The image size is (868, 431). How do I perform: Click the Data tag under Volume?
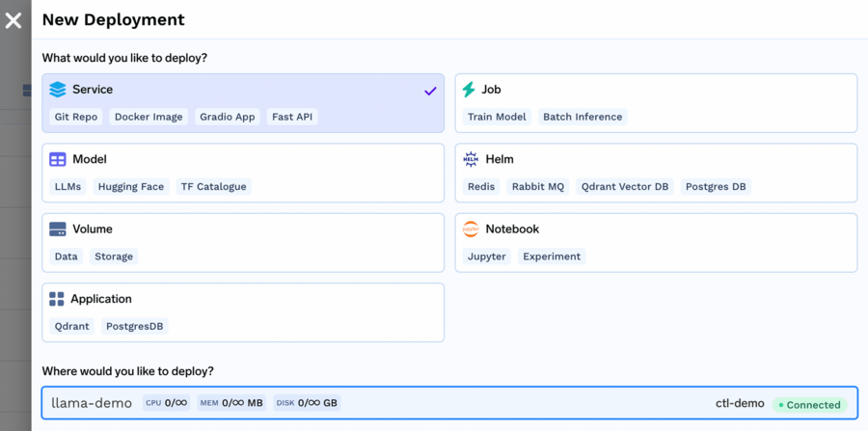click(x=66, y=256)
